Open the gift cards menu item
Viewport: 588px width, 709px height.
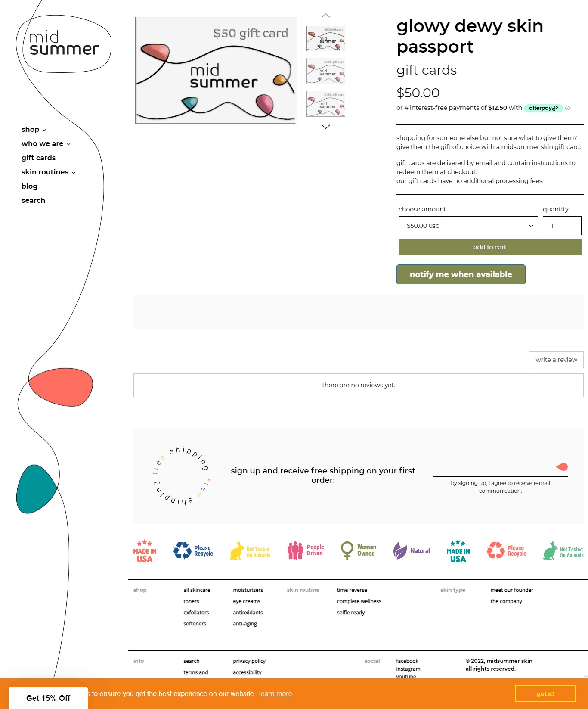coord(38,158)
